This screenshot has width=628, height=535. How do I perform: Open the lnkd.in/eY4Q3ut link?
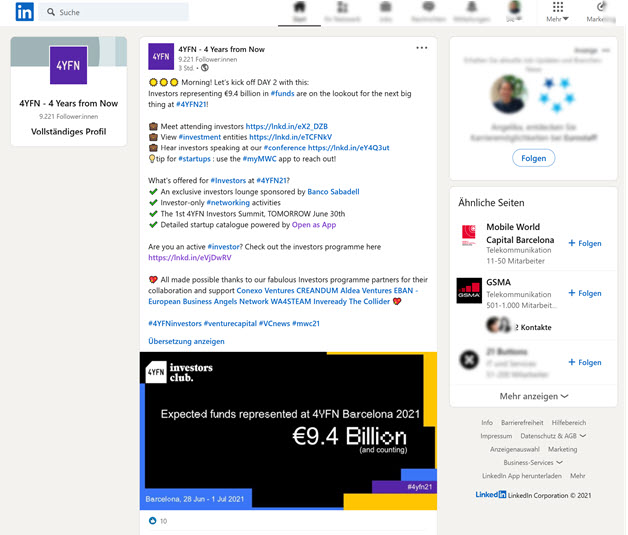pyautogui.click(x=348, y=148)
